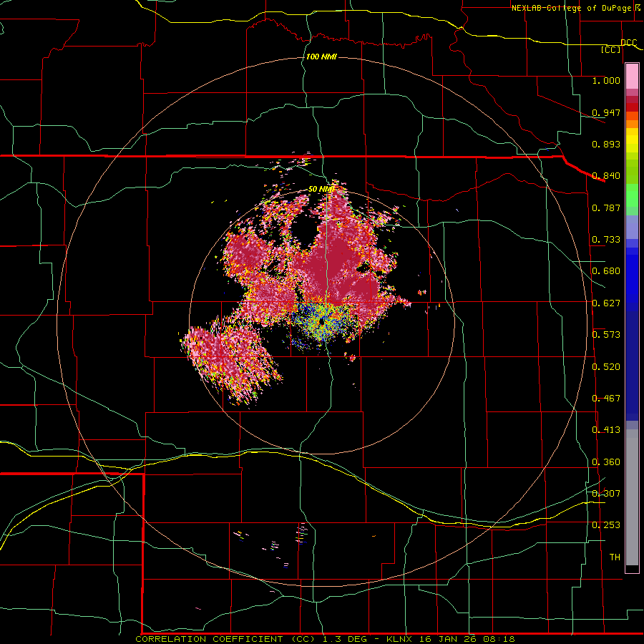The height and width of the screenshot is (644, 644).
Task: Click the 0.947 scale value
Action: [x=606, y=112]
